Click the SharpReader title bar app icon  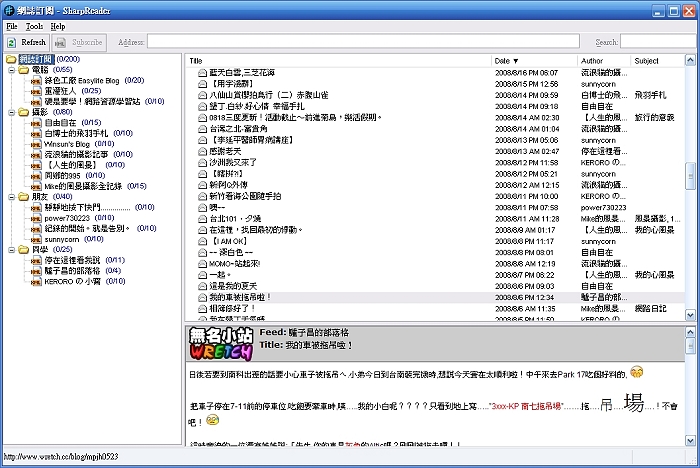[x=9, y=11]
